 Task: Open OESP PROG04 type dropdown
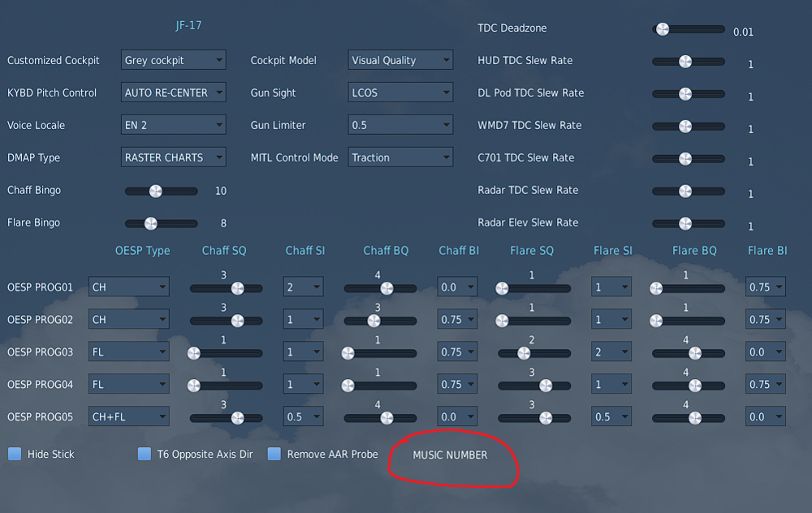click(x=129, y=384)
